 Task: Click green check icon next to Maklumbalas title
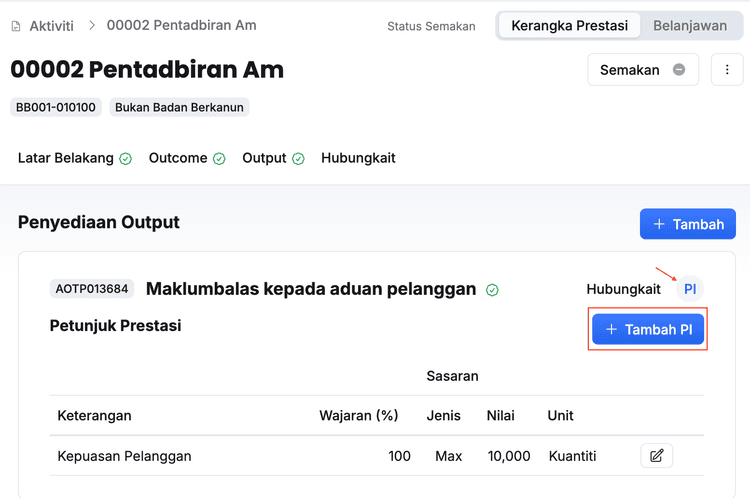point(492,290)
